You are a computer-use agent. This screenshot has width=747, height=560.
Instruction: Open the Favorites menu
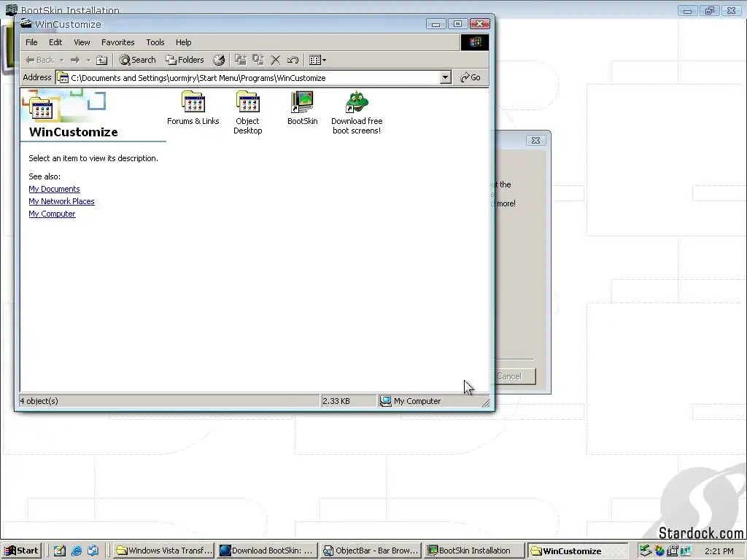118,42
